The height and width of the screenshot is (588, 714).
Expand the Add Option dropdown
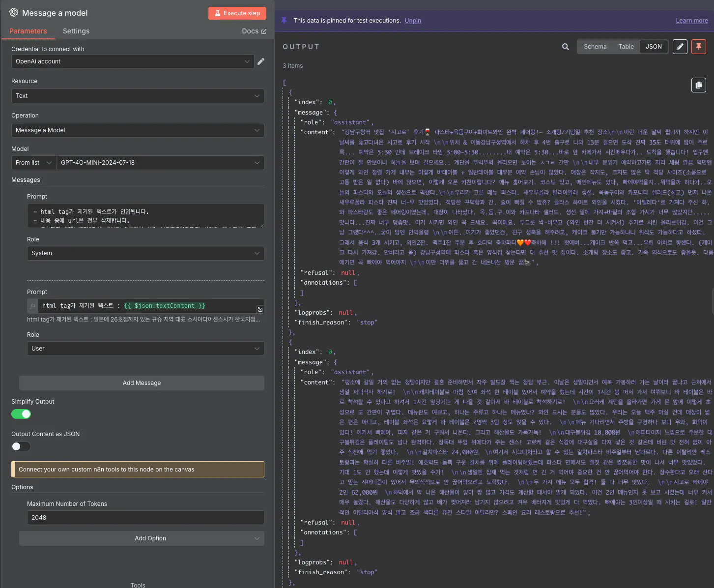click(142, 538)
